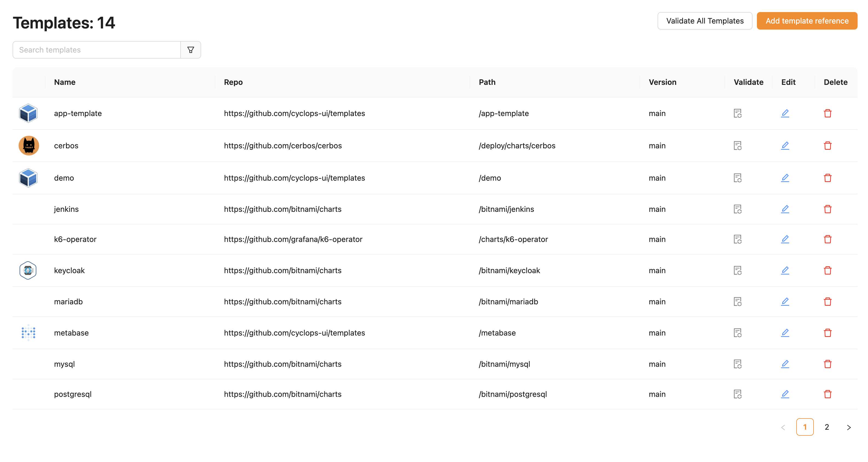868x462 pixels.
Task: Click the metabase dotted logo
Action: (28, 333)
